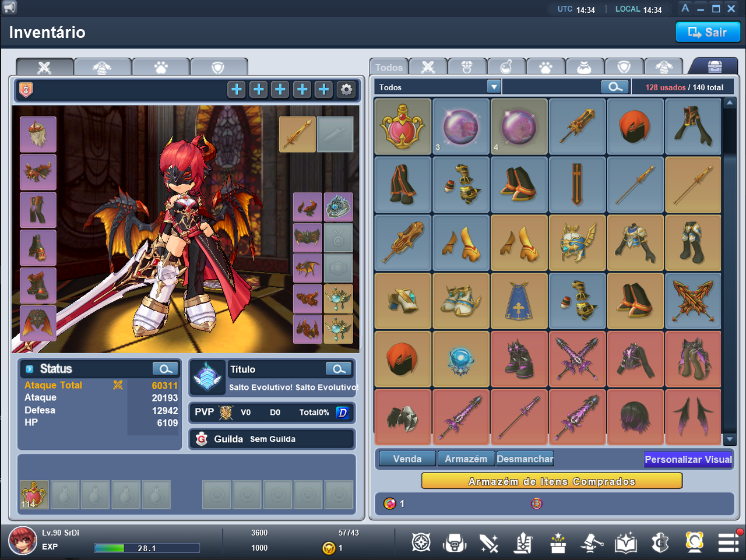Open the auction hammer icon in bottom bar
Screen dimensions: 746x560
pyautogui.click(x=592, y=543)
